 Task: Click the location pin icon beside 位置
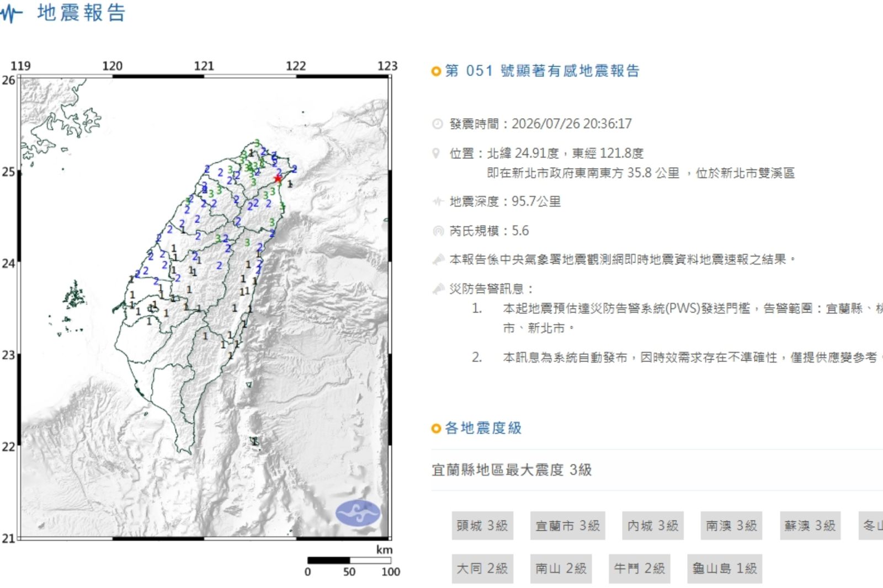437,153
